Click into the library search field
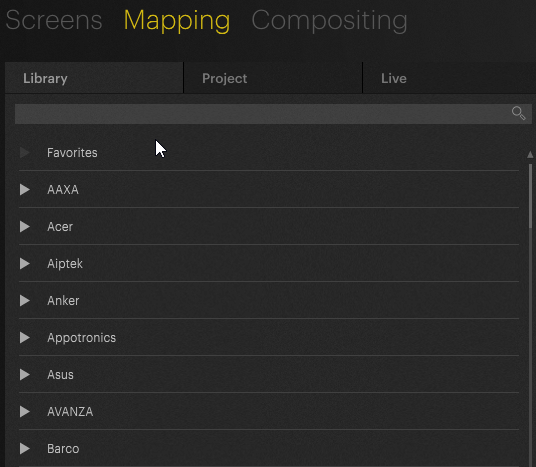536x467 pixels. tap(263, 114)
